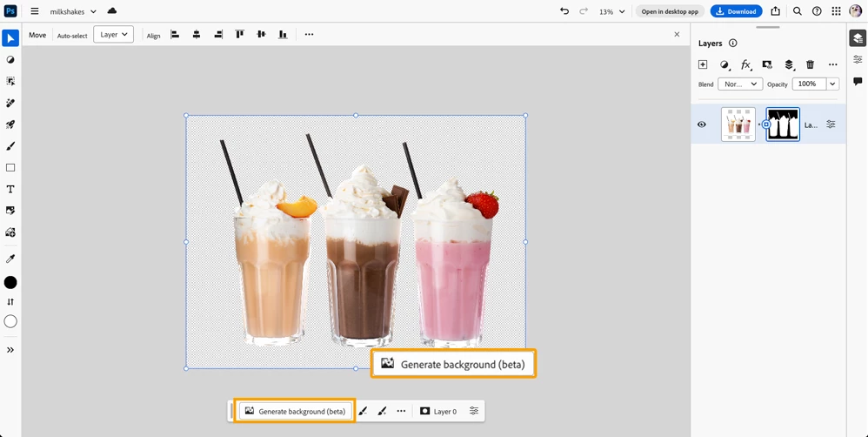Select the adjustment tool half-filled circle icon
The image size is (868, 437).
coord(10,59)
